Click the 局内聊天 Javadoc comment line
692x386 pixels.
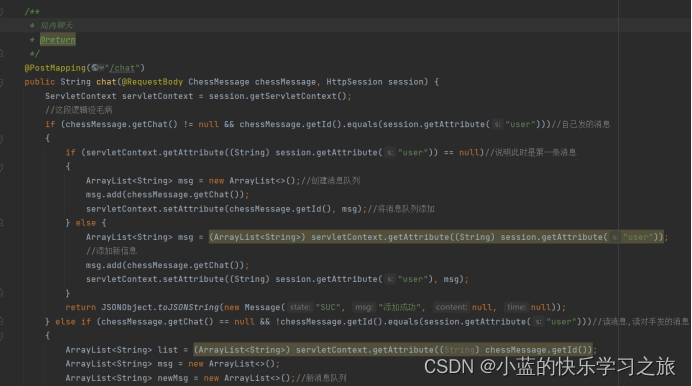tap(56, 26)
